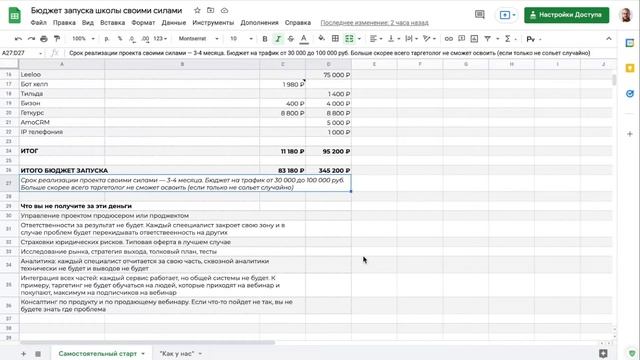
Task: Open the Файл menu
Action: [x=38, y=22]
